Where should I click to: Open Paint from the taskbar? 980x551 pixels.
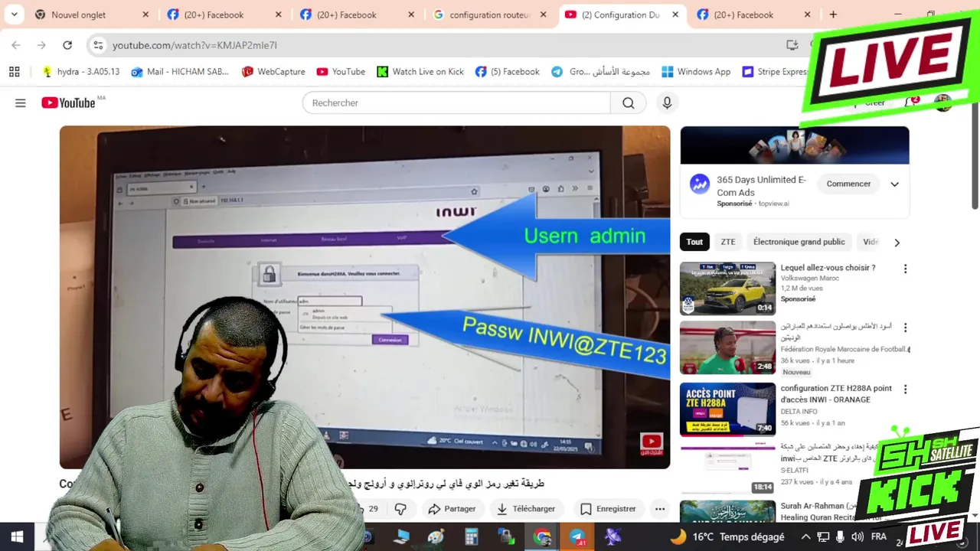436,536
